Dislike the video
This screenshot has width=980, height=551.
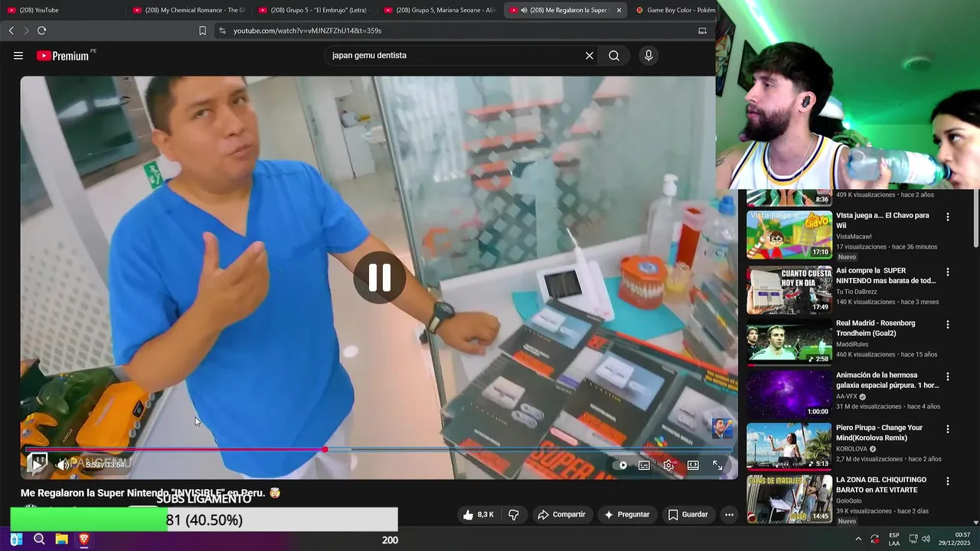(x=514, y=514)
